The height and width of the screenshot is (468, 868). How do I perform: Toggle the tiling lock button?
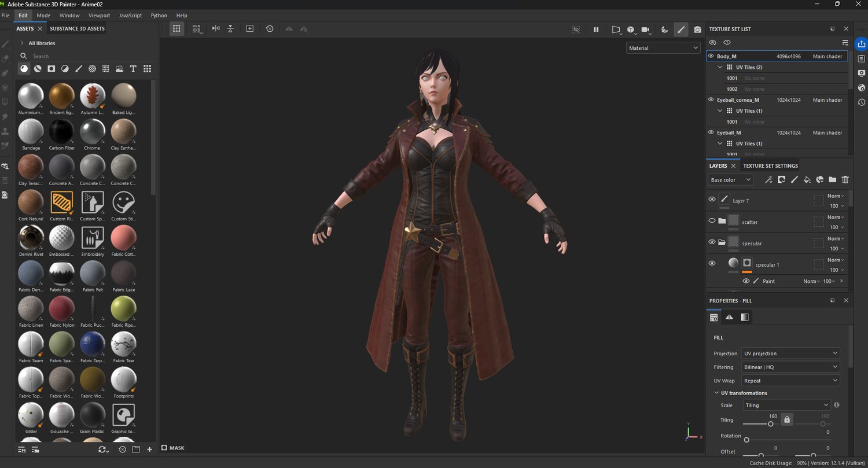(x=786, y=419)
